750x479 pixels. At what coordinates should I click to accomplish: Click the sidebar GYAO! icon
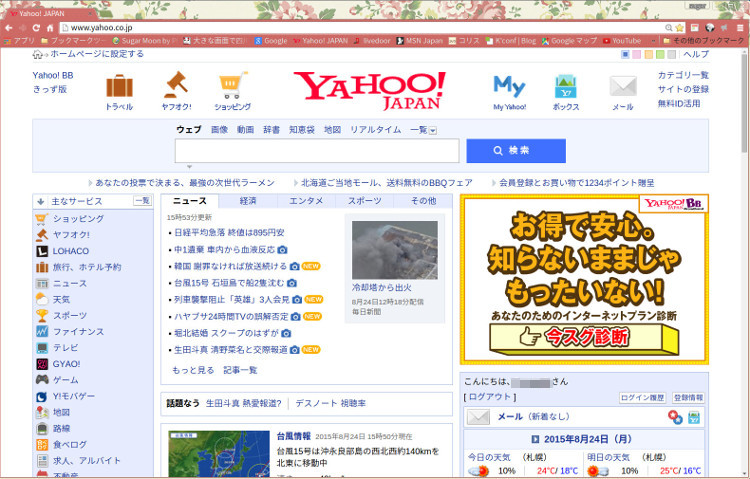click(x=42, y=364)
